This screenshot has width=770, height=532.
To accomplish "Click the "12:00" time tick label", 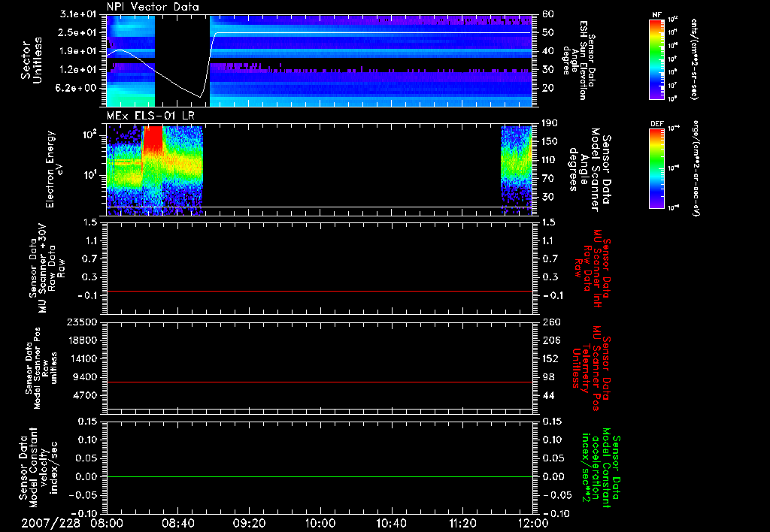I will pyautogui.click(x=533, y=523).
